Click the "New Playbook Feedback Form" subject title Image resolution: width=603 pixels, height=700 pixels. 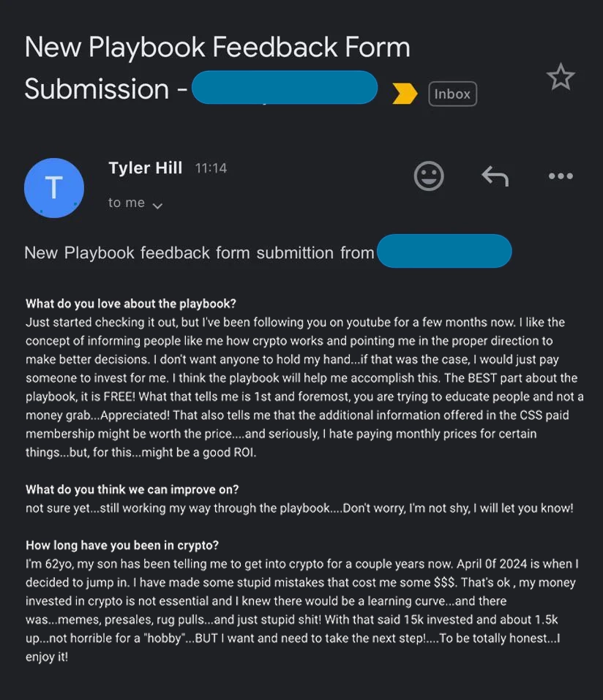point(217,48)
